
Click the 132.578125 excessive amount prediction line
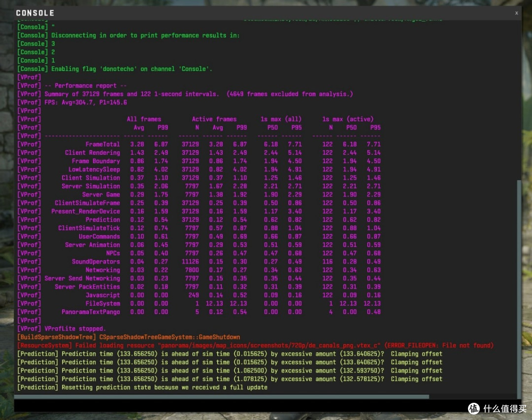(230, 379)
